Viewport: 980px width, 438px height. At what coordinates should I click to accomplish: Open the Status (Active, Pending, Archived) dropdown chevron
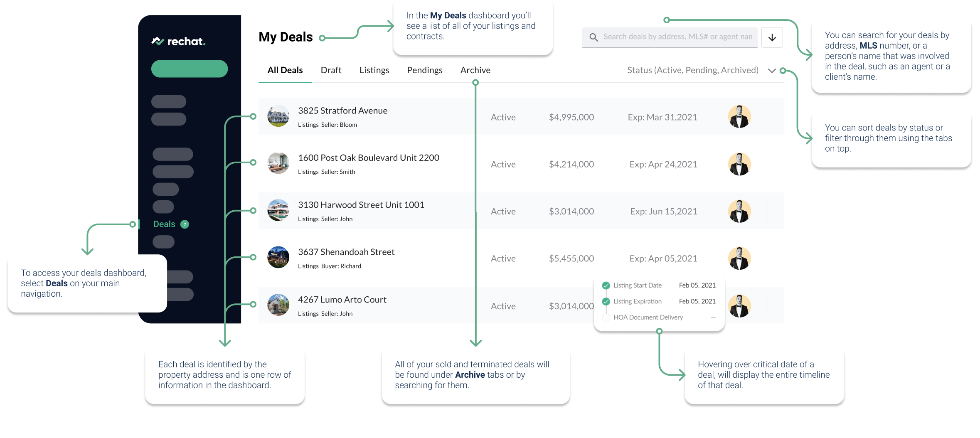pyautogui.click(x=772, y=71)
